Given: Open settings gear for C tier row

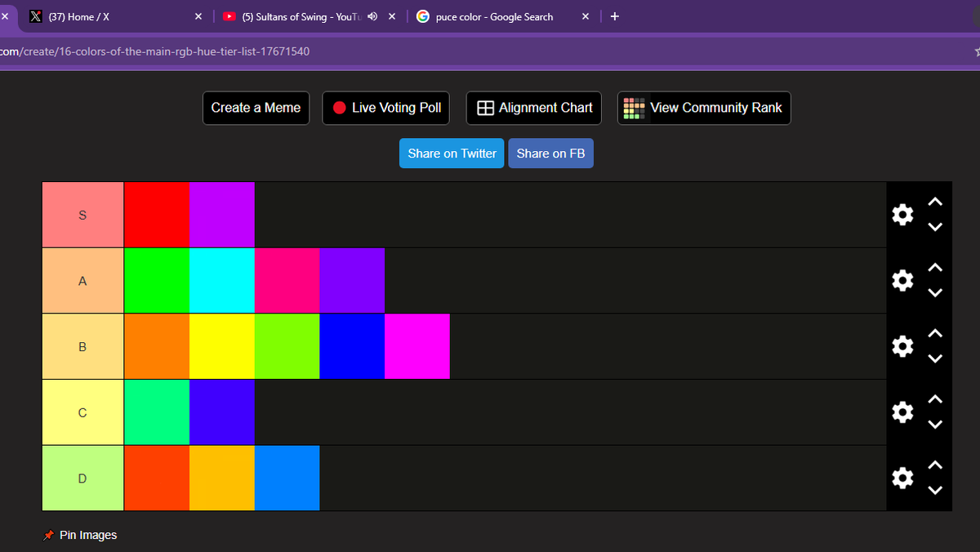Looking at the screenshot, I should [902, 412].
